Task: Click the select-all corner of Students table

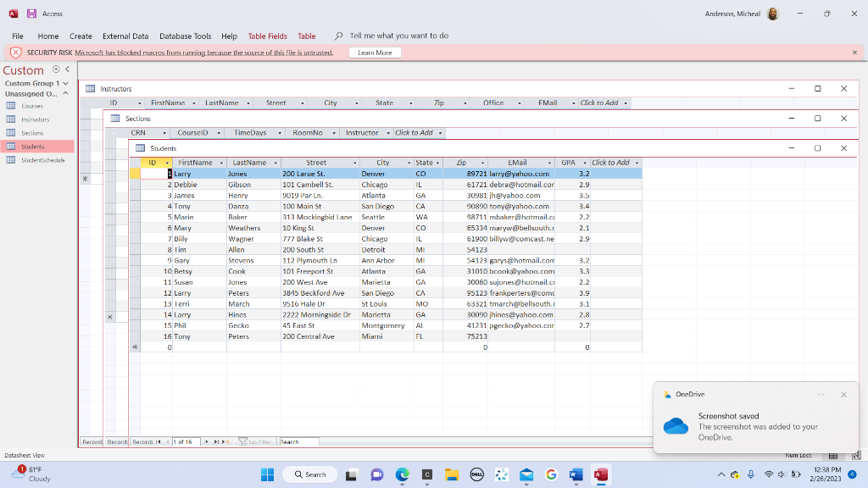Action: pyautogui.click(x=135, y=163)
